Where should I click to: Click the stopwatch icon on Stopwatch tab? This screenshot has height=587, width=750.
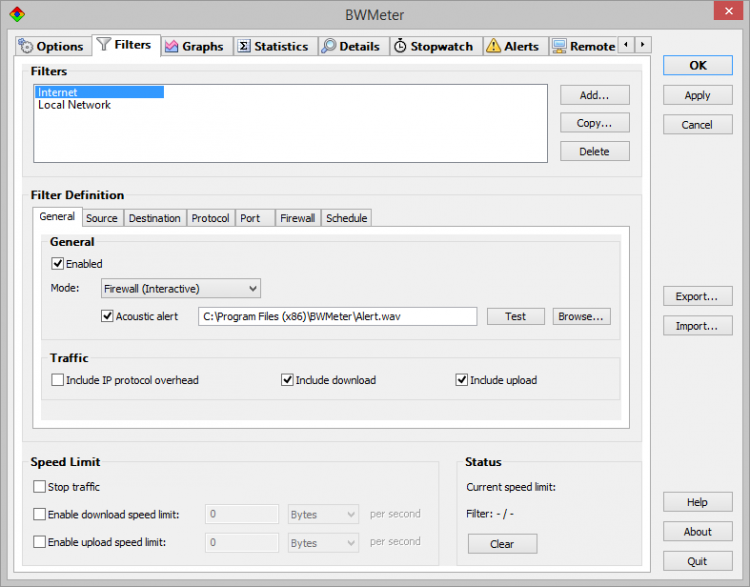pos(400,46)
